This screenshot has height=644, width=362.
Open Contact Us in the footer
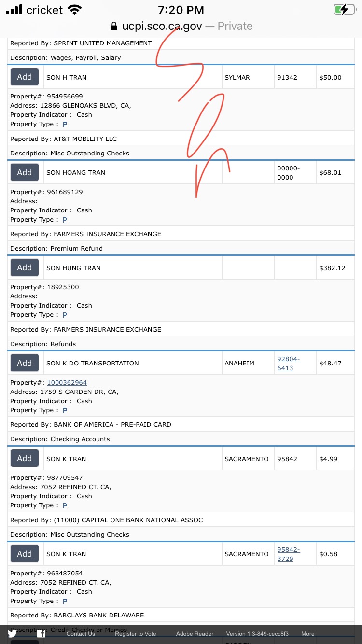(x=81, y=634)
